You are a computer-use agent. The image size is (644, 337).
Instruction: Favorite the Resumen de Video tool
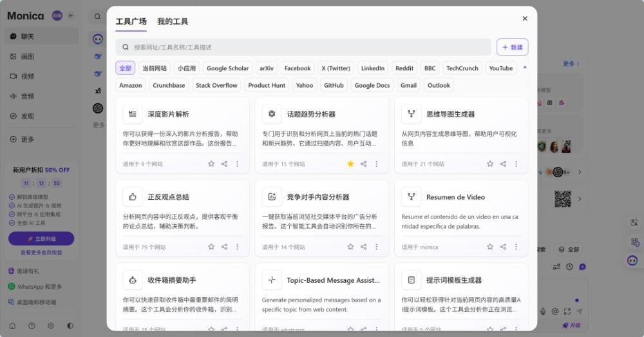490,247
